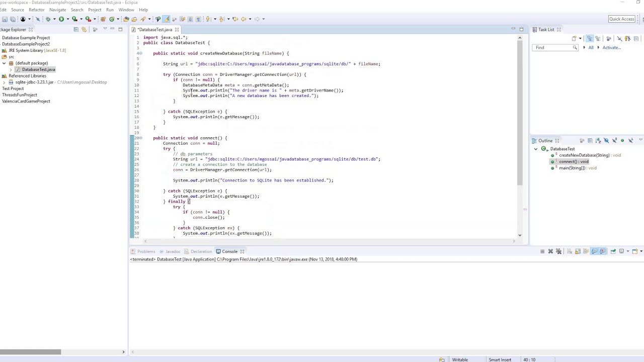Click the Save All icon
This screenshot has height=362, width=644.
13,19
